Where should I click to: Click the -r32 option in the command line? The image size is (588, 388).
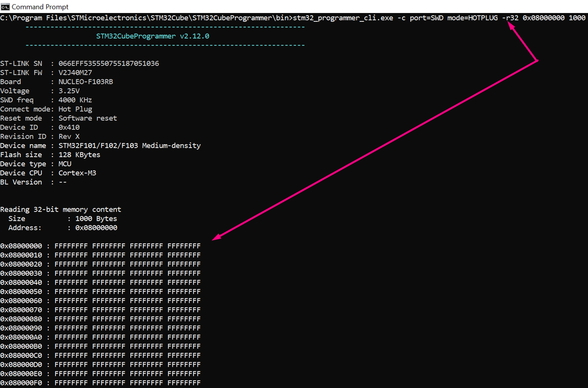510,18
